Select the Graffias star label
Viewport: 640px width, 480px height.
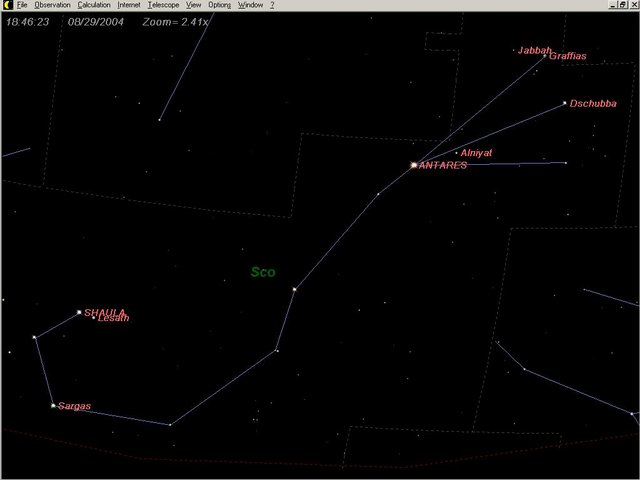pyautogui.click(x=568, y=57)
